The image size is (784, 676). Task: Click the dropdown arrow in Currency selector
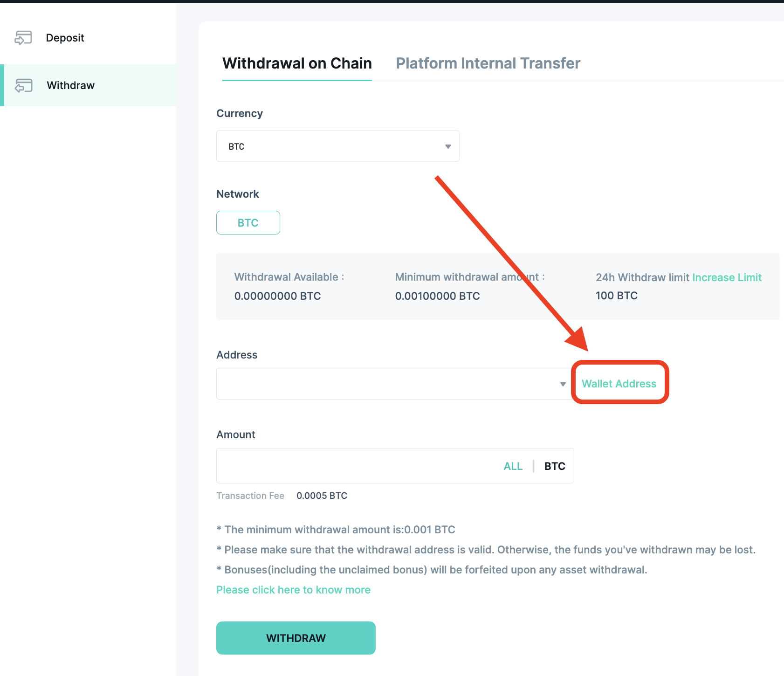click(448, 146)
